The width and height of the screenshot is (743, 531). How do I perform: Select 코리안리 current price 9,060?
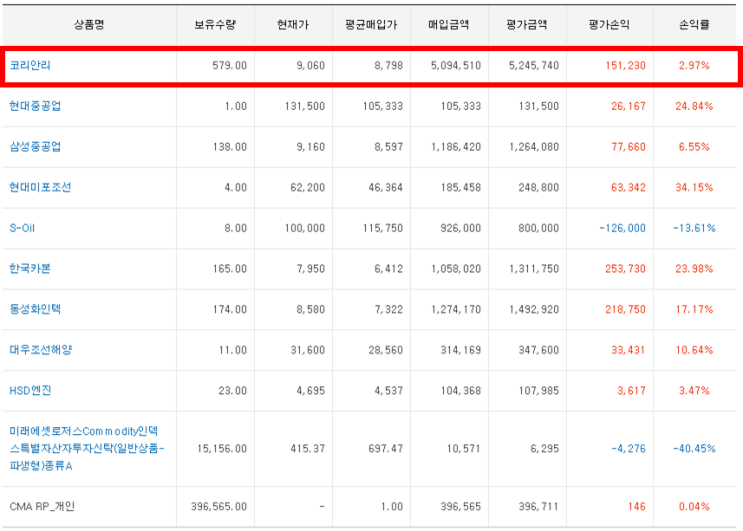click(x=311, y=66)
